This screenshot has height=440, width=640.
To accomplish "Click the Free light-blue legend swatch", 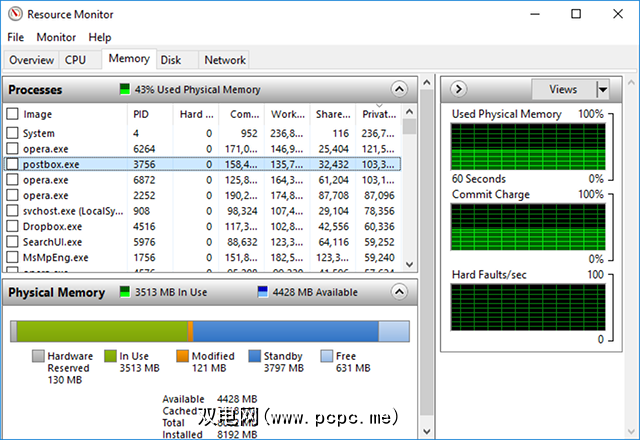I will click(x=327, y=356).
